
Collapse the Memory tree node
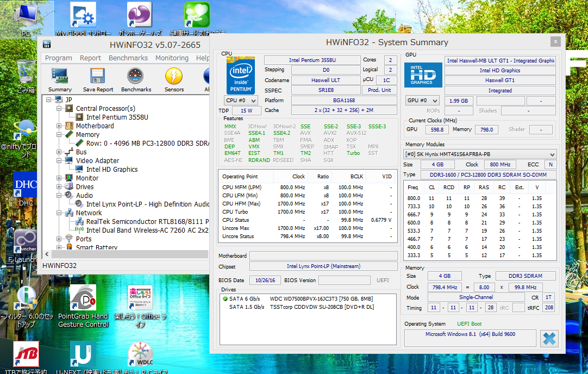(59, 135)
